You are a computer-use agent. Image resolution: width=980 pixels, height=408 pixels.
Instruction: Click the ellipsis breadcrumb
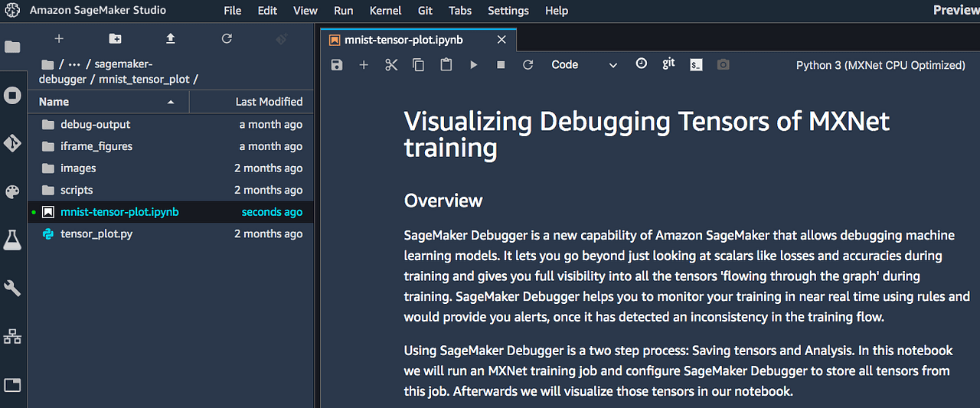coord(74,64)
